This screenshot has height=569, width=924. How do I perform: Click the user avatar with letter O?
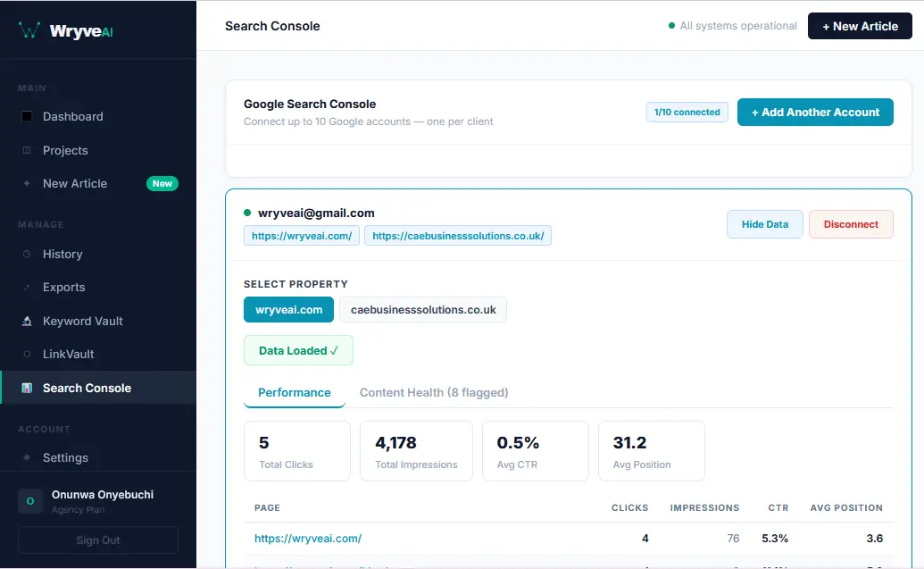[x=30, y=501]
